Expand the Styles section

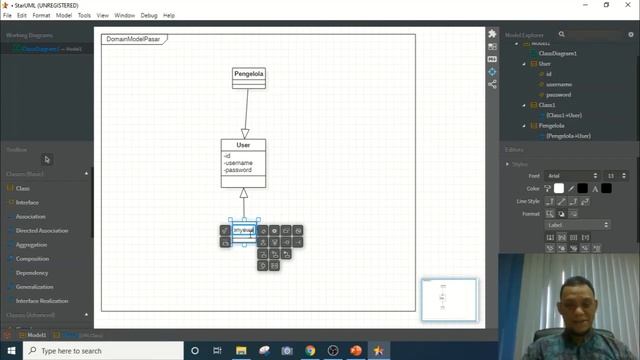pyautogui.click(x=507, y=164)
